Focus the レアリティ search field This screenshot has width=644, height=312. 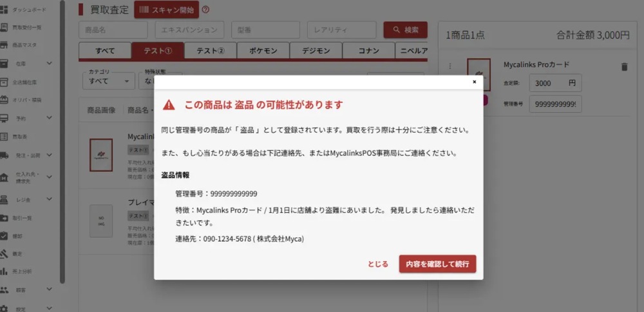(342, 30)
